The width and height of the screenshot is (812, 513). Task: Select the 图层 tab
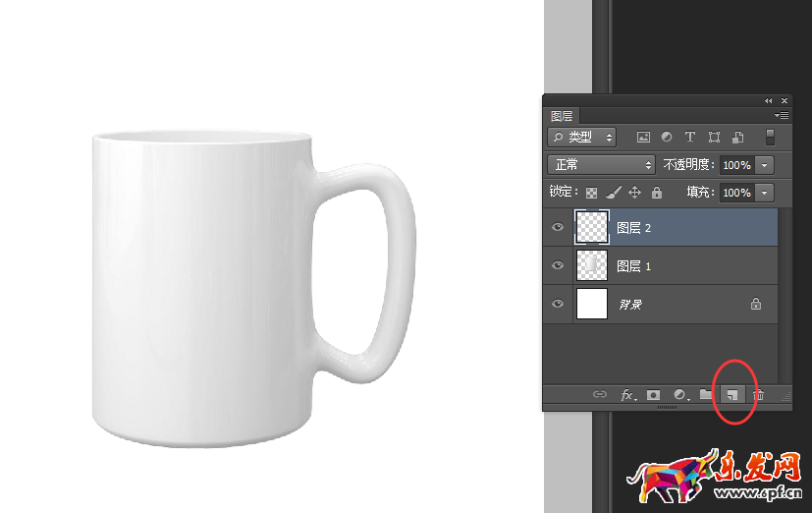pyautogui.click(x=562, y=116)
